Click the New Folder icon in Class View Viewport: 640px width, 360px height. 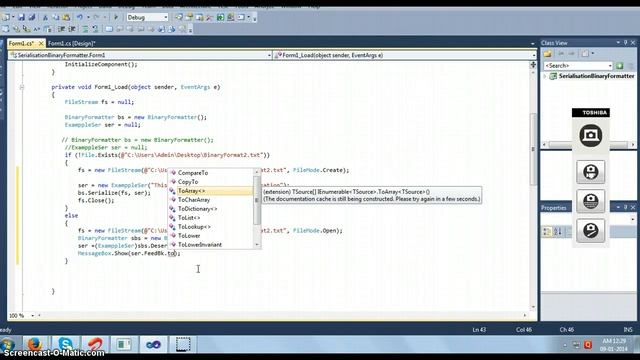(x=548, y=53)
